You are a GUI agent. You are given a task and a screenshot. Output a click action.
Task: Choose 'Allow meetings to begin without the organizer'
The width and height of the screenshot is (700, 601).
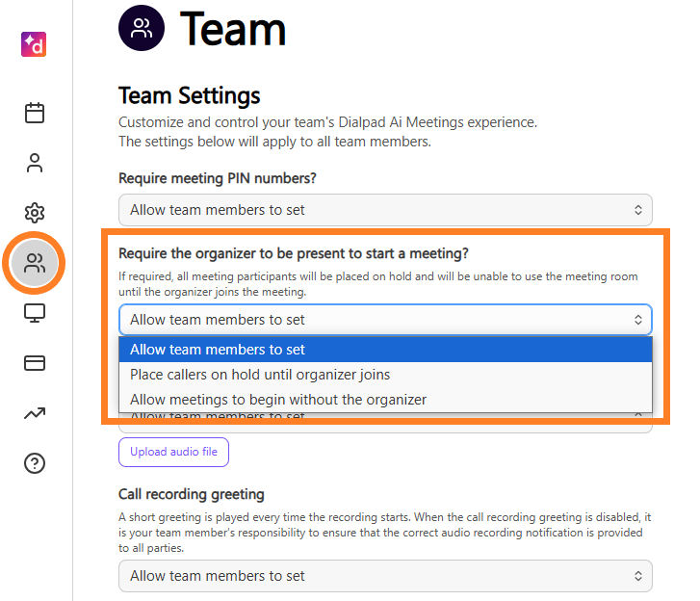pyautogui.click(x=385, y=400)
